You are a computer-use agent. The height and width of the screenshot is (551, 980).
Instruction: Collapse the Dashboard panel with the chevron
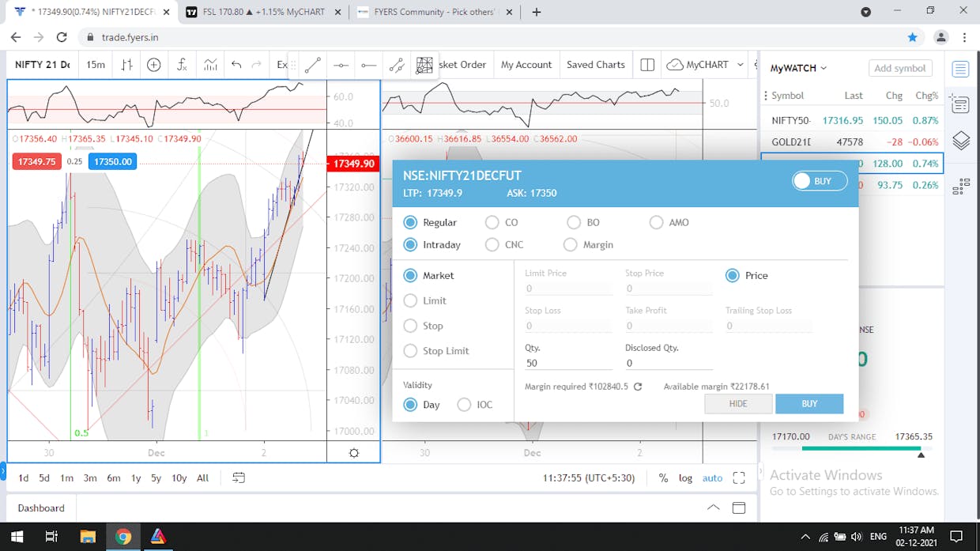(713, 508)
